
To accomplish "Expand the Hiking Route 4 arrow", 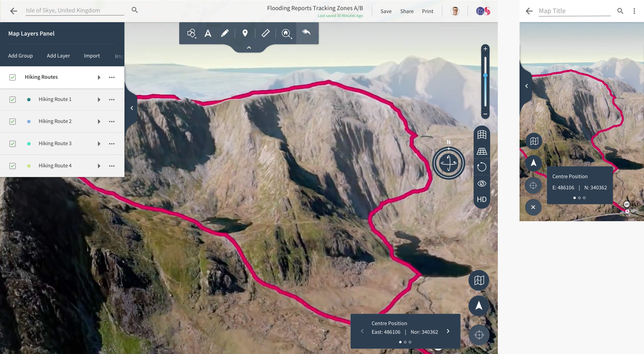I will [x=99, y=166].
